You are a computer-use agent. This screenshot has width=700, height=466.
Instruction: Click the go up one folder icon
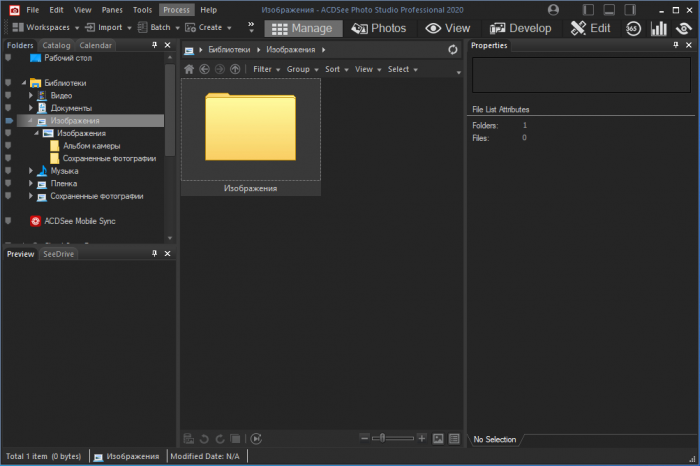pos(235,69)
